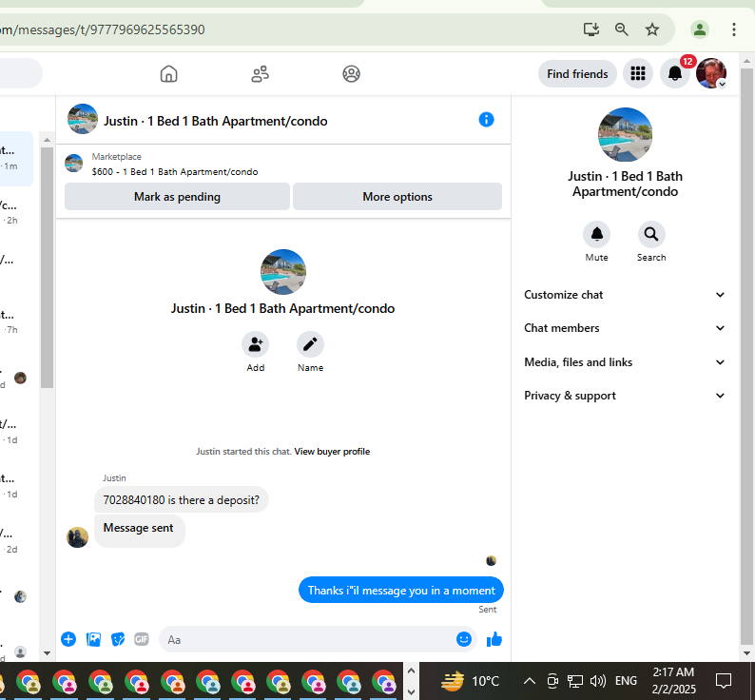Edit chat name using pencil icon

point(310,344)
